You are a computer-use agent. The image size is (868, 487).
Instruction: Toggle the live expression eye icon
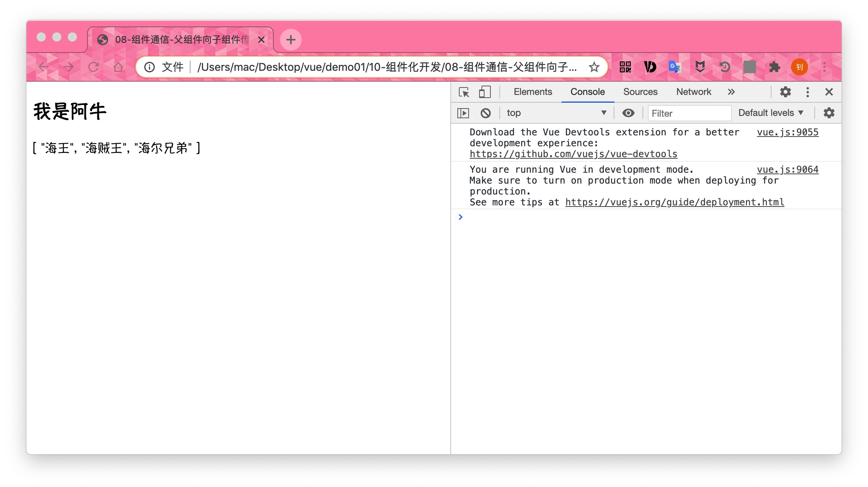628,113
